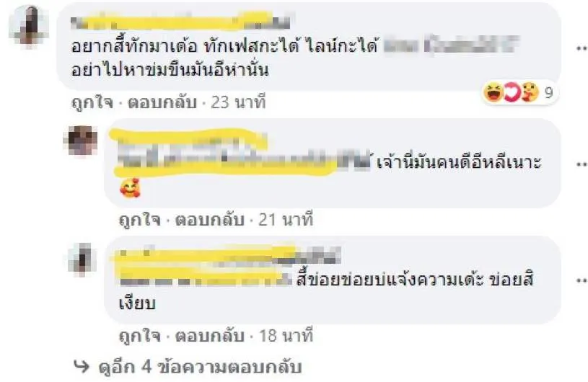
Task: Click ตอบกลับ on the 18 นาที reply
Action: coord(210,336)
